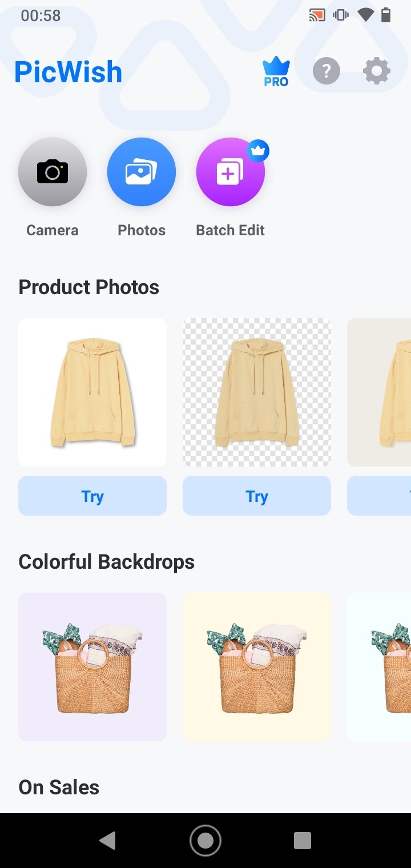The height and width of the screenshot is (868, 411).
Task: Tap the Android home circle button
Action: pyautogui.click(x=205, y=841)
